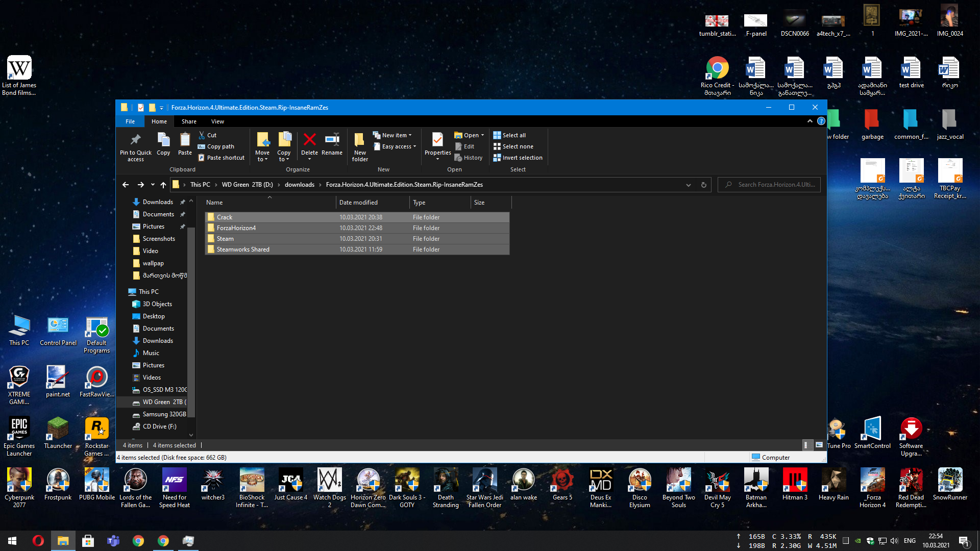Viewport: 980px width, 551px height.
Task: Switch to the View ribbon tab
Action: click(x=217, y=121)
